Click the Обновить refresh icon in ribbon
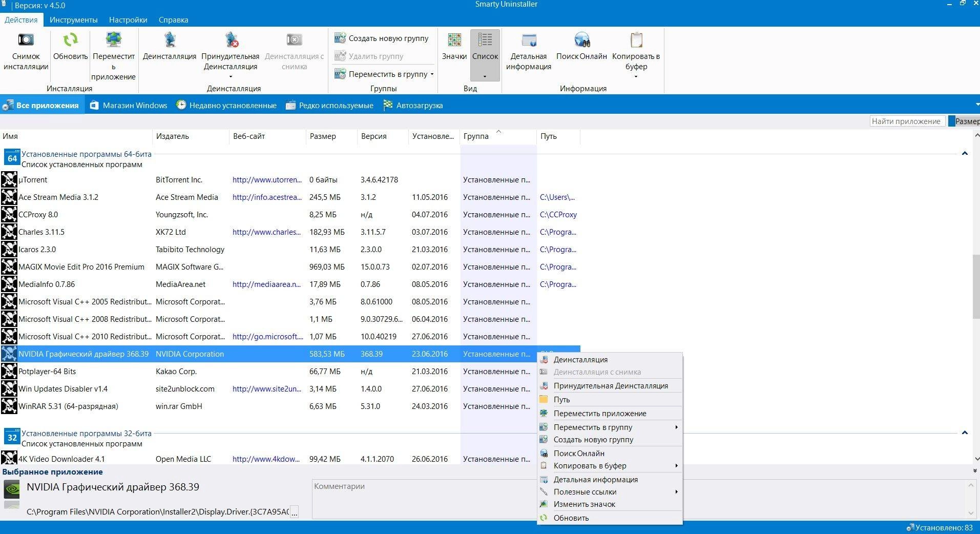 (70, 40)
